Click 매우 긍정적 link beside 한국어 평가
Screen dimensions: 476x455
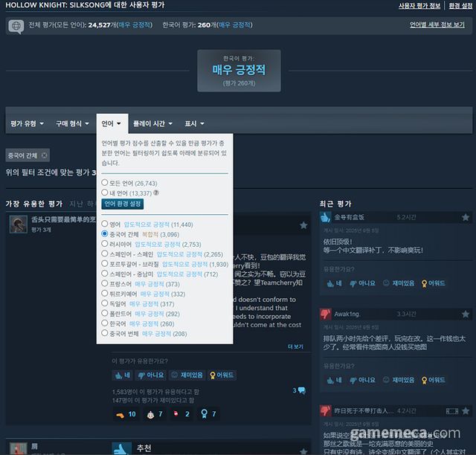tap(235, 25)
